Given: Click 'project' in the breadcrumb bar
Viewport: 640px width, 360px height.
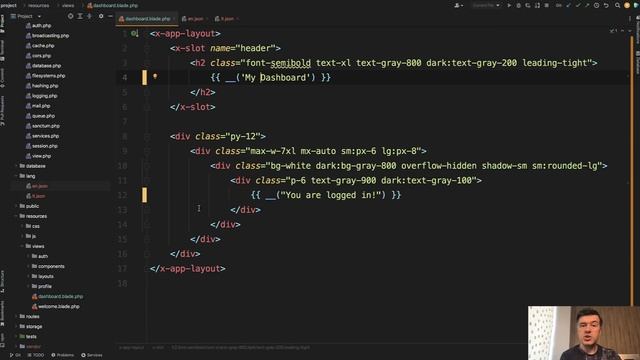Looking at the screenshot, I should [9, 5].
